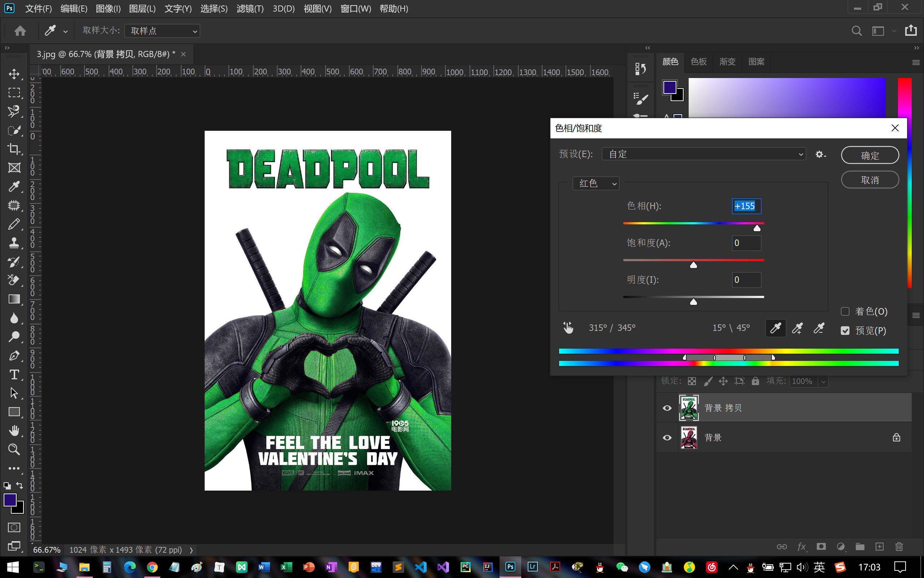Expand the collapsed left toolbar chevrons
Screen dimensions: 924x578
tap(7, 48)
